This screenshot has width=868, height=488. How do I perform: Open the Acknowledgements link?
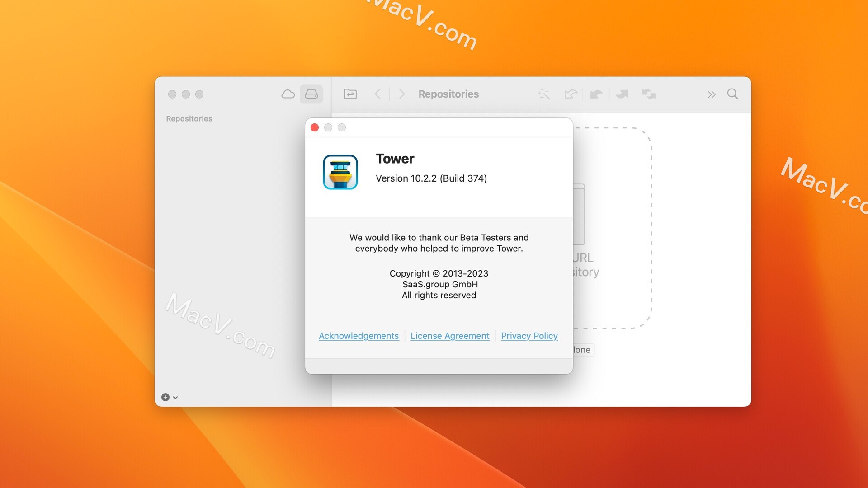pos(359,336)
